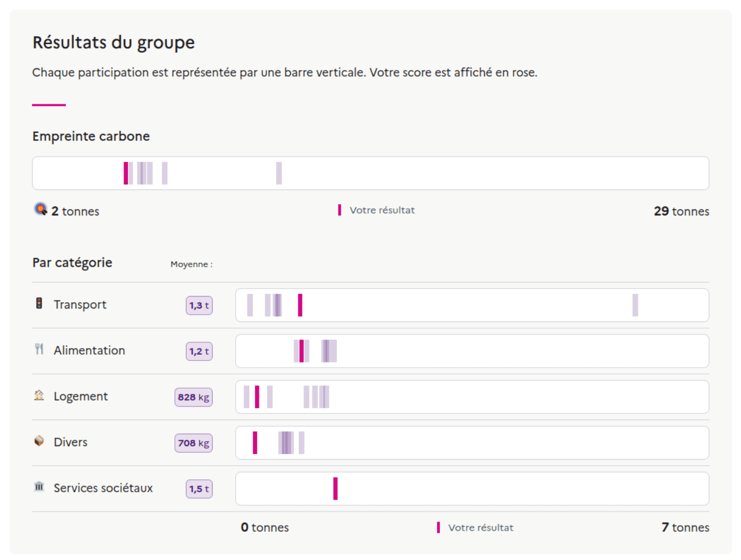Image resolution: width=741 pixels, height=560 pixels.
Task: Click your pink bar in Transport chart
Action: 300,305
